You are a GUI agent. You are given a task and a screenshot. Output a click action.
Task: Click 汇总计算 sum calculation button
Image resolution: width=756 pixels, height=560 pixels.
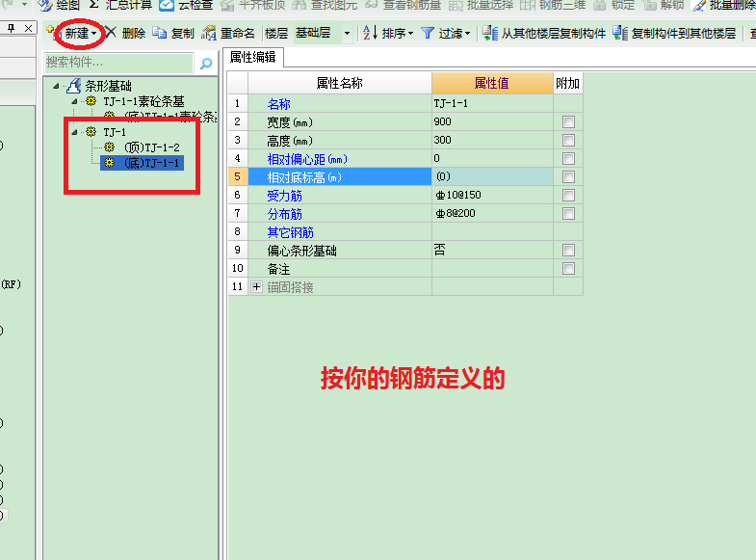120,6
